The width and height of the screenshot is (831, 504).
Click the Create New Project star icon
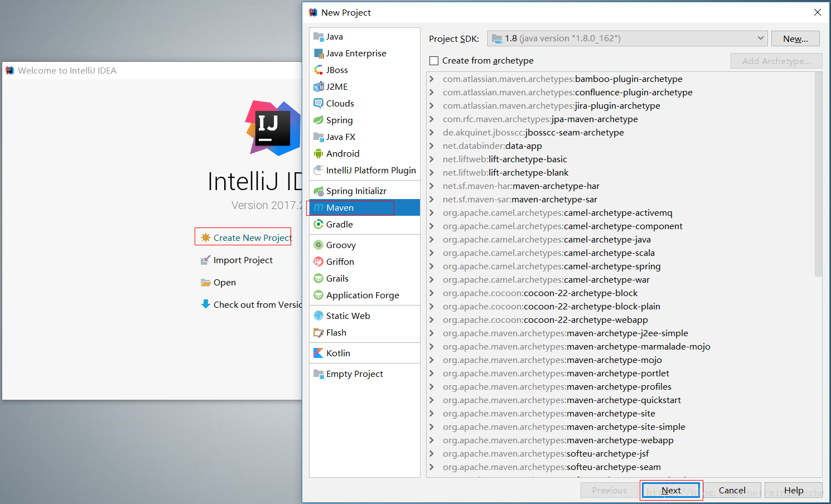pos(206,238)
